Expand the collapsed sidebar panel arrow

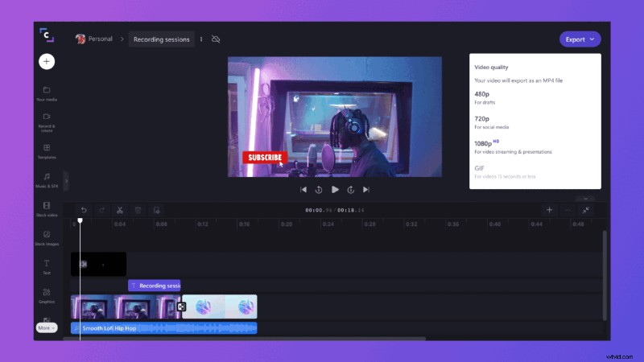66,181
